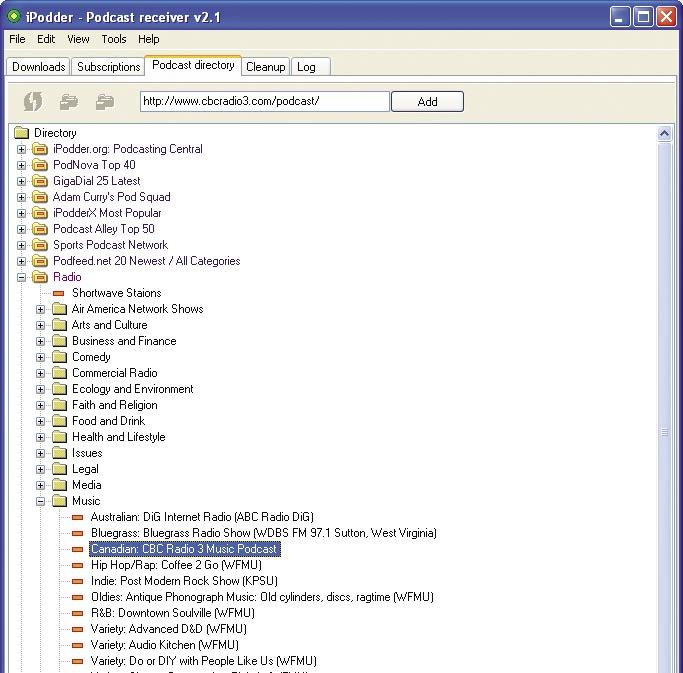This screenshot has height=673, width=683.
Task: Expand the Media folder
Action: 41,485
